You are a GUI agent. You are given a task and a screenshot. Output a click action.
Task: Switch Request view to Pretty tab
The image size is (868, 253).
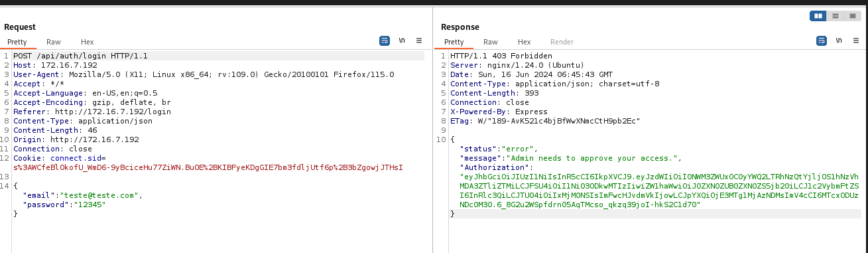(17, 42)
